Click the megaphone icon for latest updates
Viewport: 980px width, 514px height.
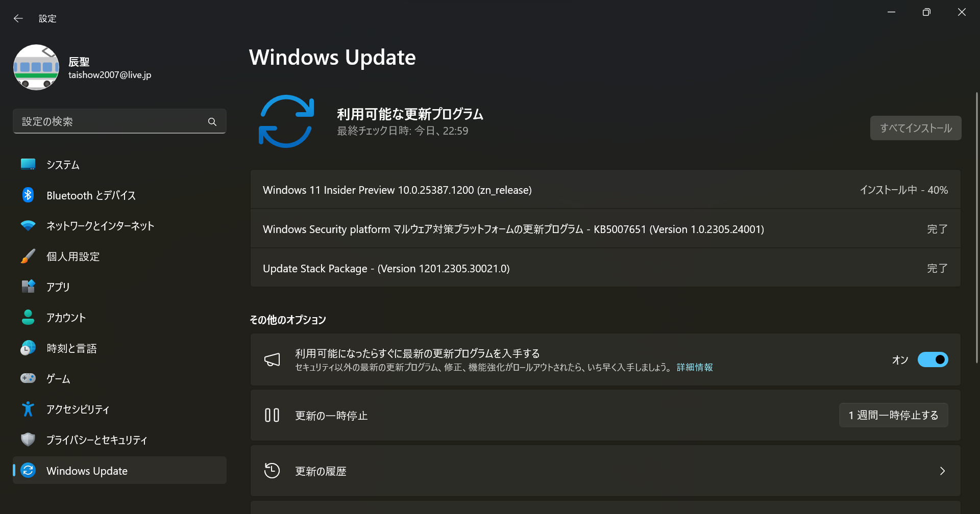(272, 360)
